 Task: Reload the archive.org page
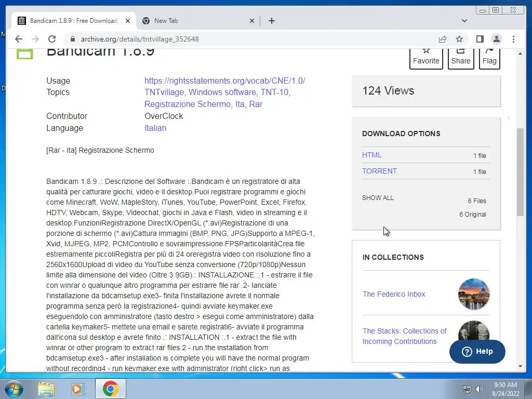52,39
